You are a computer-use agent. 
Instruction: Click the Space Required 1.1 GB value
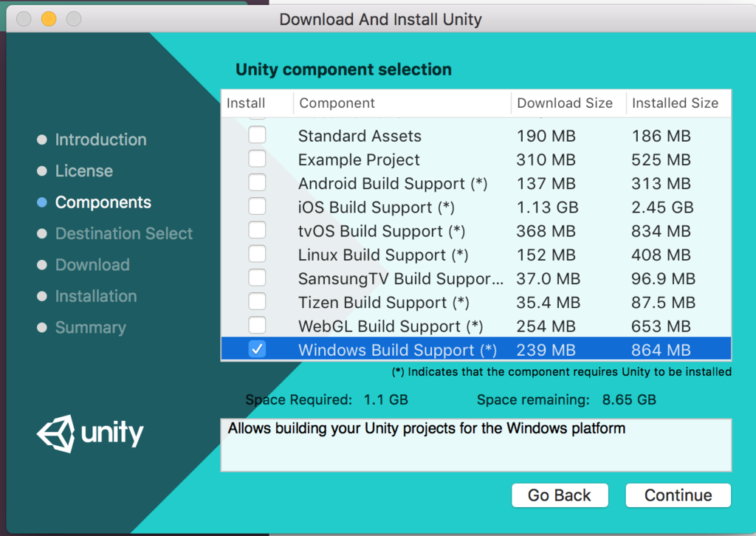(x=385, y=399)
